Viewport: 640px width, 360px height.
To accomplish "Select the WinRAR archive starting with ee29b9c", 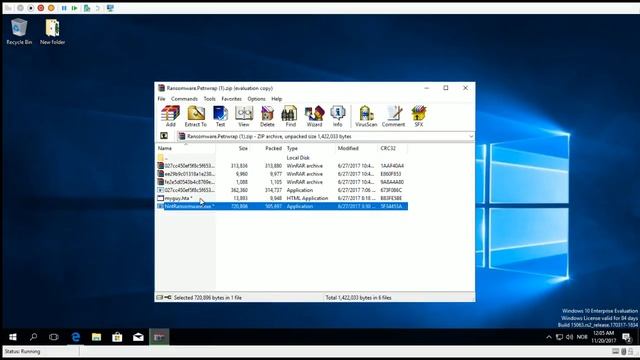I will 282,174.
